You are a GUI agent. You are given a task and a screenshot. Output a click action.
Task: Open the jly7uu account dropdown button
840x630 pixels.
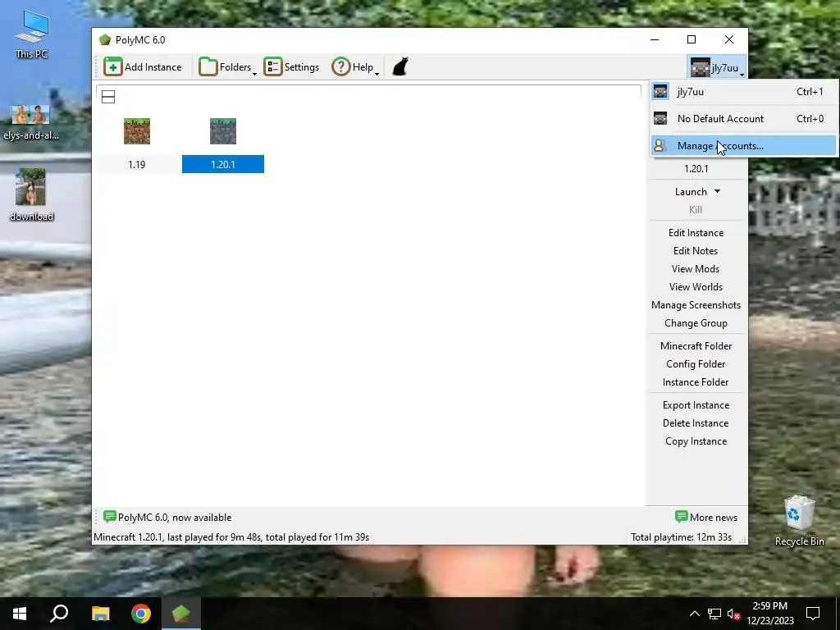[717, 67]
